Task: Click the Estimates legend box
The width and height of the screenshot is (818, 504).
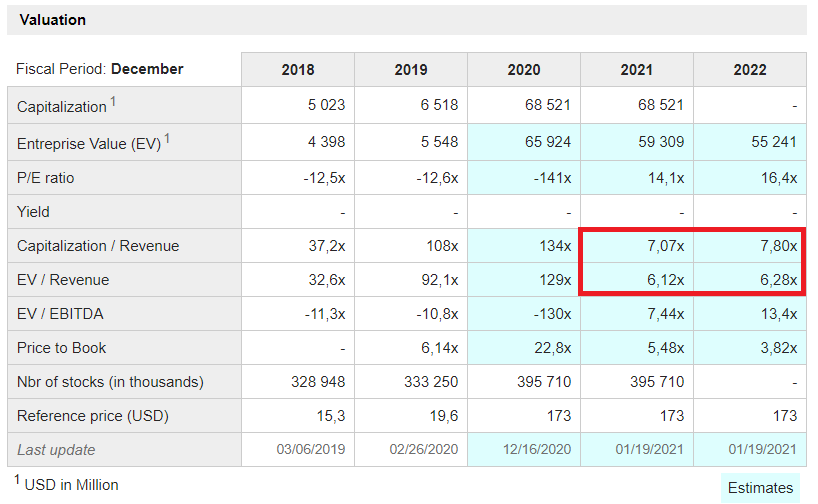Action: (x=760, y=488)
